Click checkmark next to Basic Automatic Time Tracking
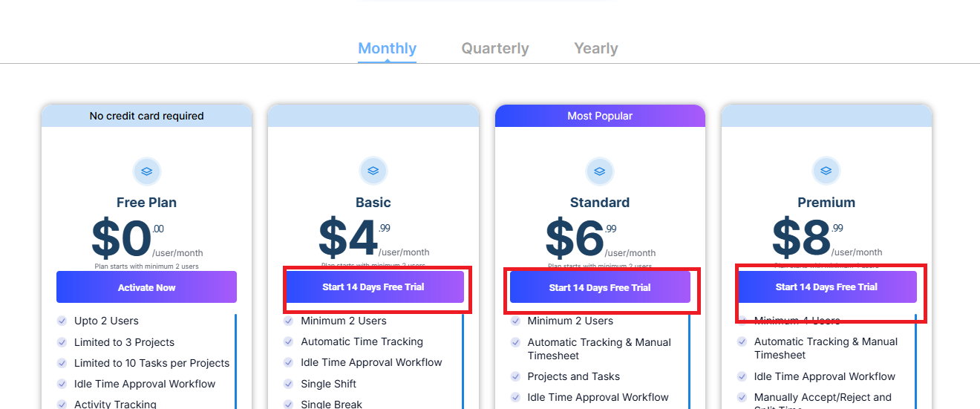980x409 pixels. click(288, 341)
